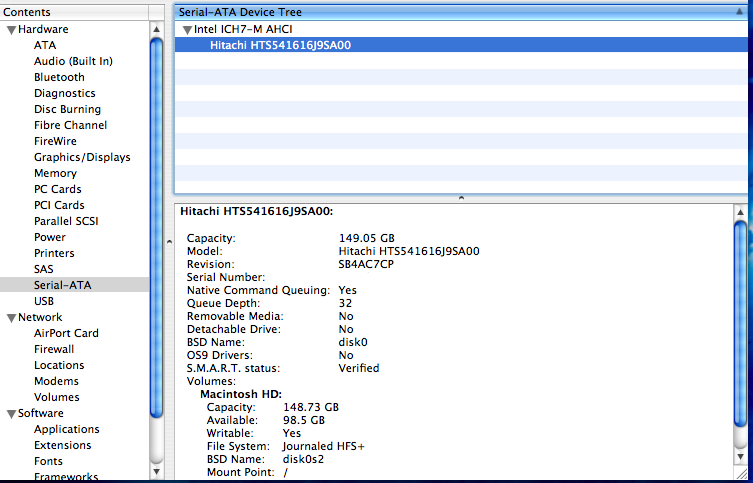Collapse the Software section
This screenshot has height=483, width=753.
11,414
